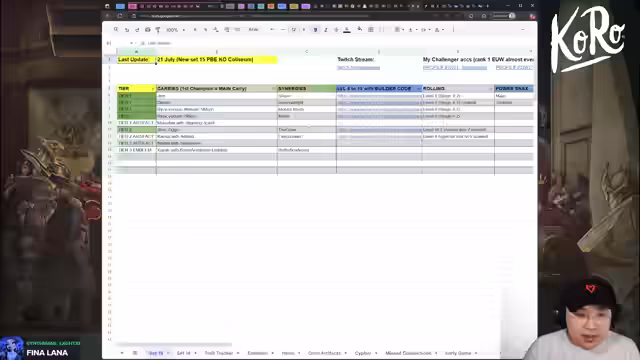Image resolution: width=640 pixels, height=360 pixels.
Task: Click the browser back arrow
Action: pos(108,16)
